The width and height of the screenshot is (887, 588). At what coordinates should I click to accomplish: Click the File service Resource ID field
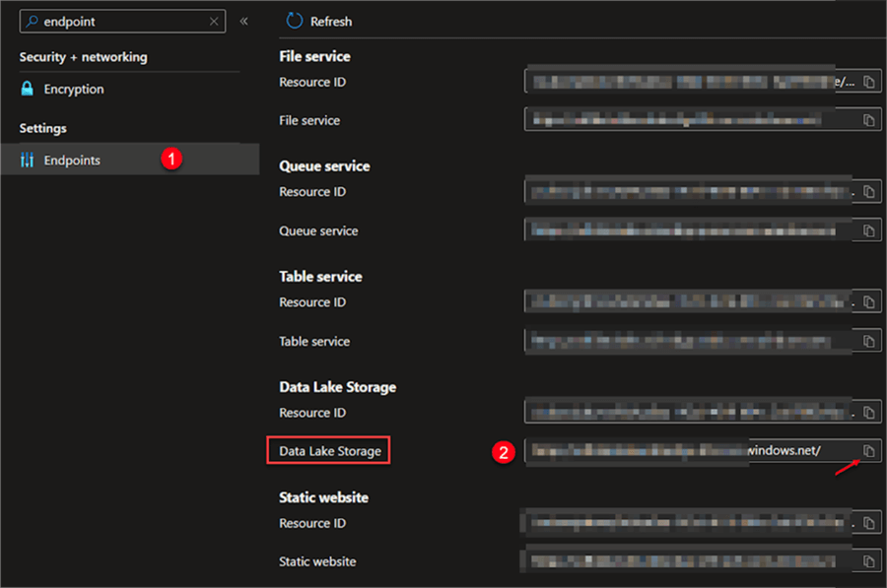pos(690,83)
